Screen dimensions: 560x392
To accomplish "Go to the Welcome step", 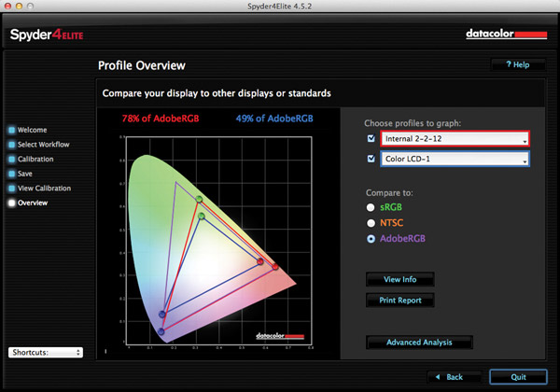I will pyautogui.click(x=32, y=130).
